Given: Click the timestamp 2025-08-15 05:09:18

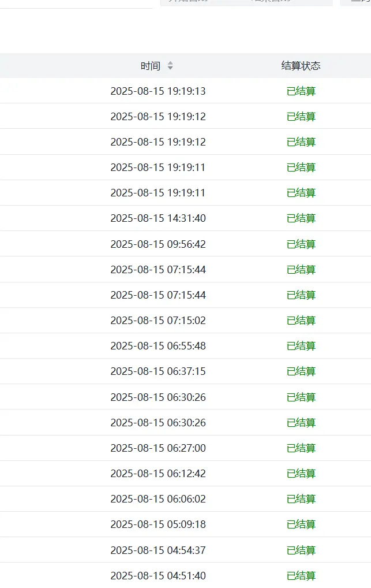Looking at the screenshot, I should click(158, 524).
